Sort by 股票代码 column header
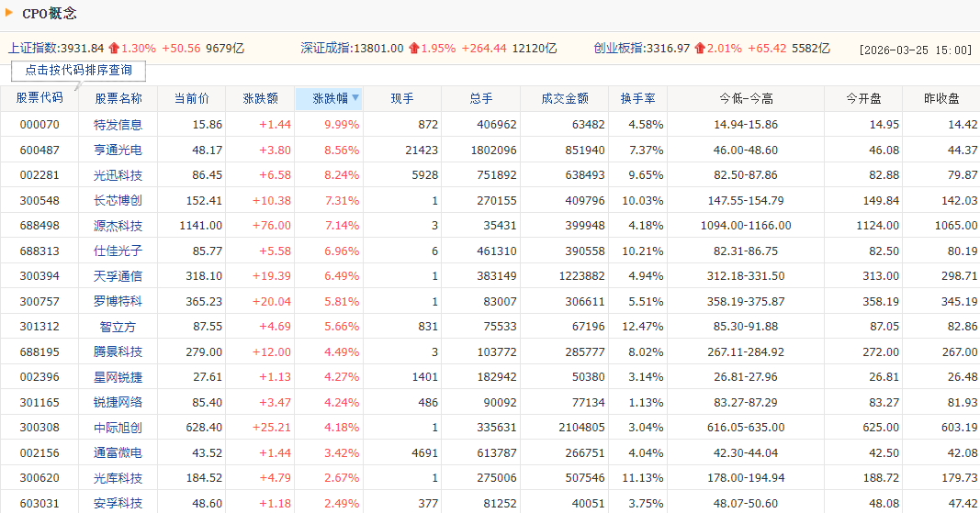Viewport: 980px width, 513px height. click(x=39, y=98)
